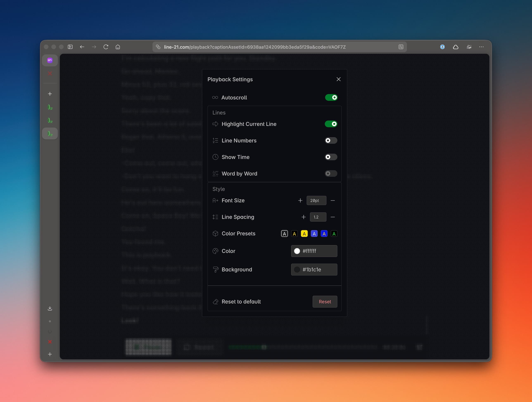Decrease Font Size with minus
The width and height of the screenshot is (532, 402).
pyautogui.click(x=333, y=200)
